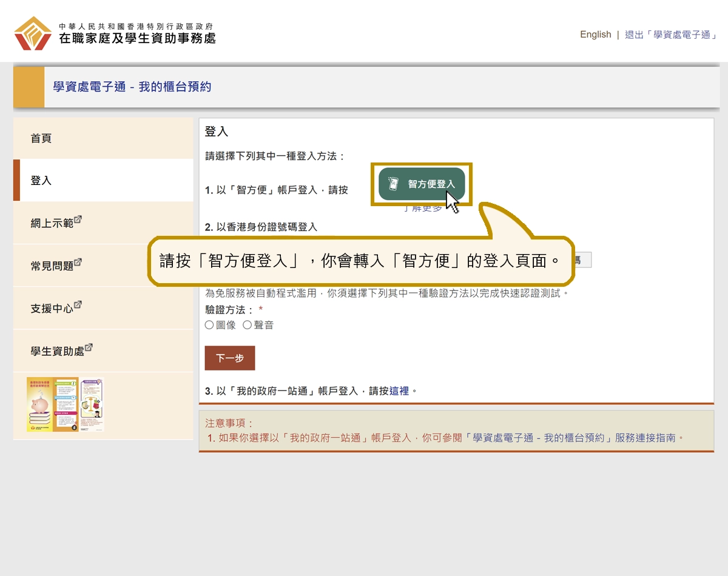Select the 登入 sidebar item

(103, 181)
